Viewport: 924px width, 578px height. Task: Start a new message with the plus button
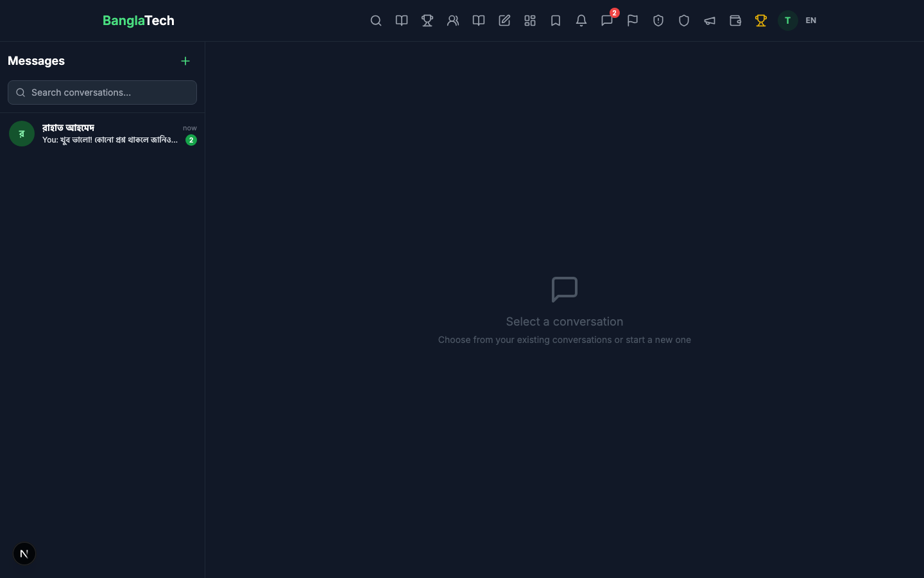(x=185, y=61)
